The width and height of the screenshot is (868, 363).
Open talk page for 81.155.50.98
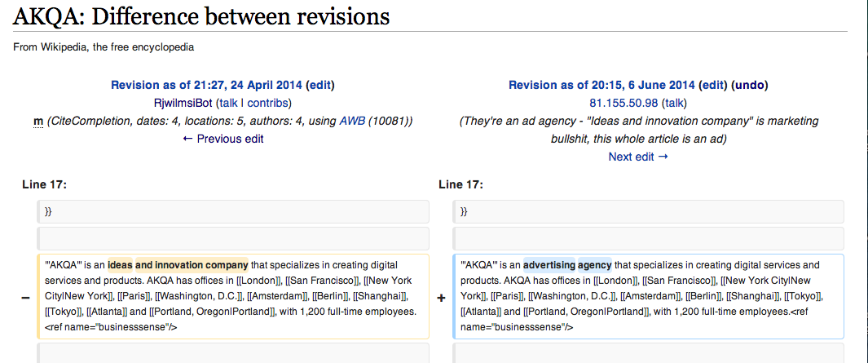(675, 103)
